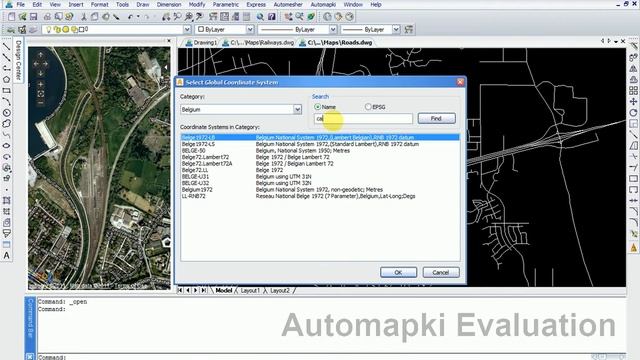Open the layer selection dropdown

pos(187,29)
